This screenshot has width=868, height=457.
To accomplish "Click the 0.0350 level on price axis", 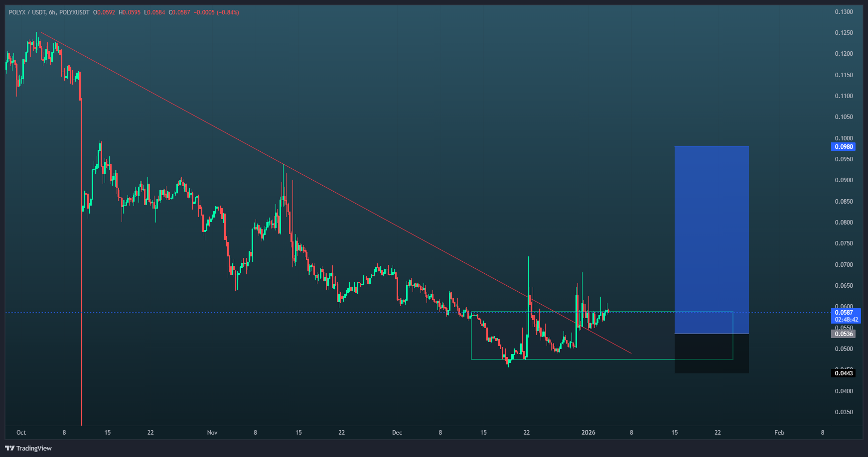I will [844, 412].
